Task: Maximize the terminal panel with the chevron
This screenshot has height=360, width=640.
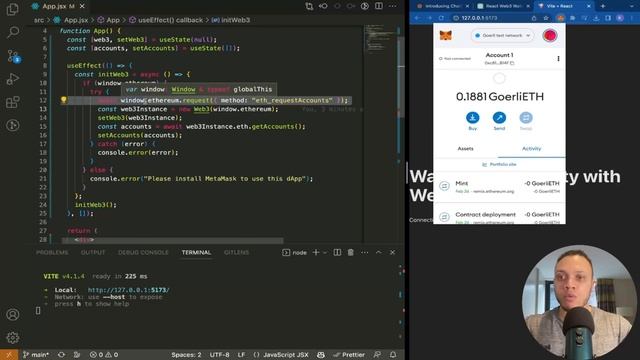Action: [x=378, y=253]
